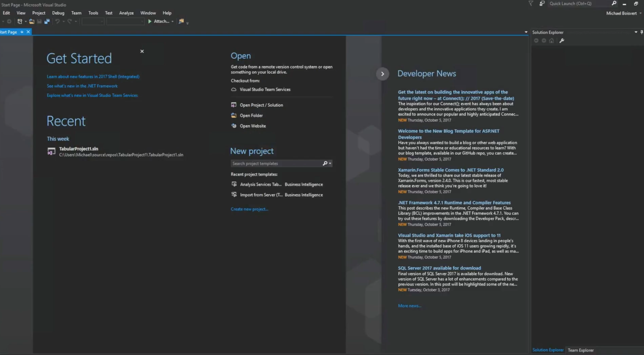Click the cloud icon for Team Services
Screen dimensions: 644x355
[x=234, y=89]
